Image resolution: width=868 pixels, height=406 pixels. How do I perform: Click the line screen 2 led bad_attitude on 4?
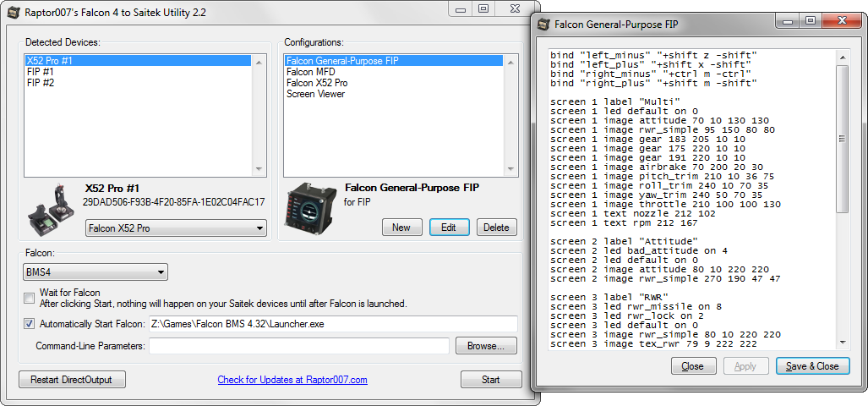[x=639, y=251]
